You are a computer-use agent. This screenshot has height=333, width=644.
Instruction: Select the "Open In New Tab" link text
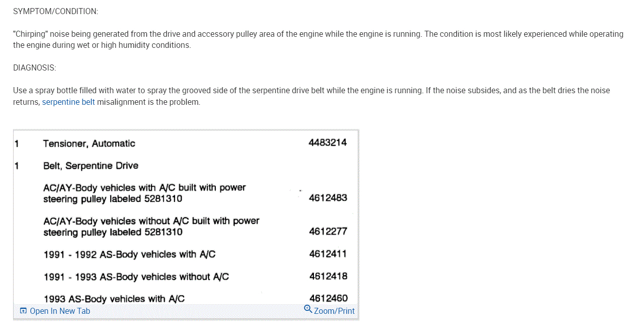pyautogui.click(x=60, y=311)
